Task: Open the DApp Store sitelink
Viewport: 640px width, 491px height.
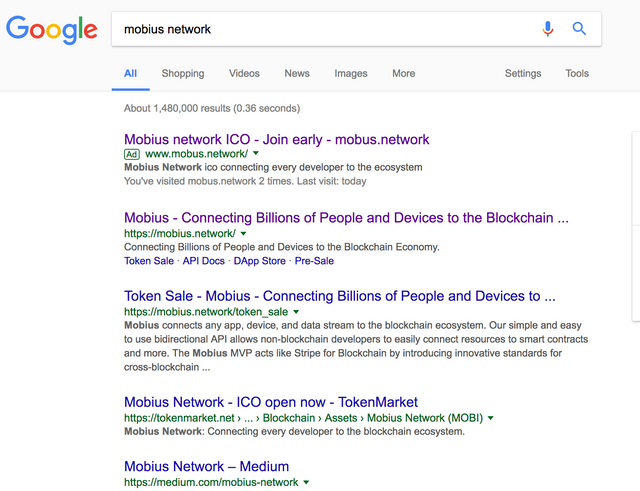Action: click(259, 261)
